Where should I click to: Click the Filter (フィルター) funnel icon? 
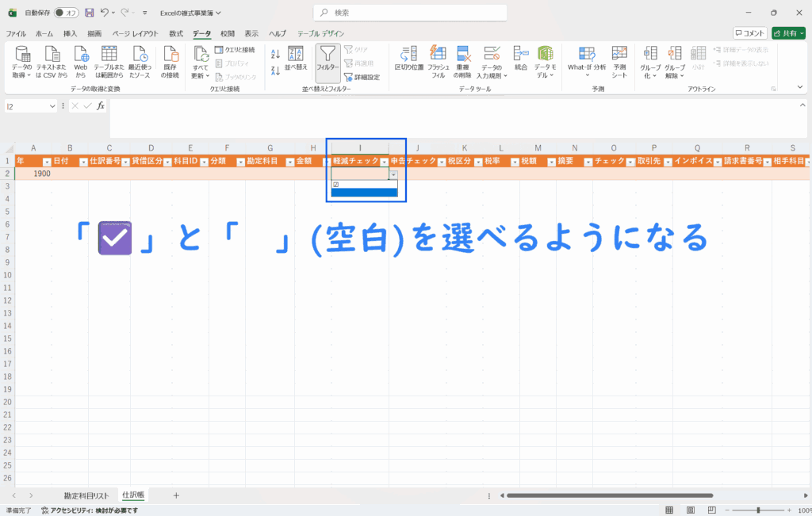[327, 55]
